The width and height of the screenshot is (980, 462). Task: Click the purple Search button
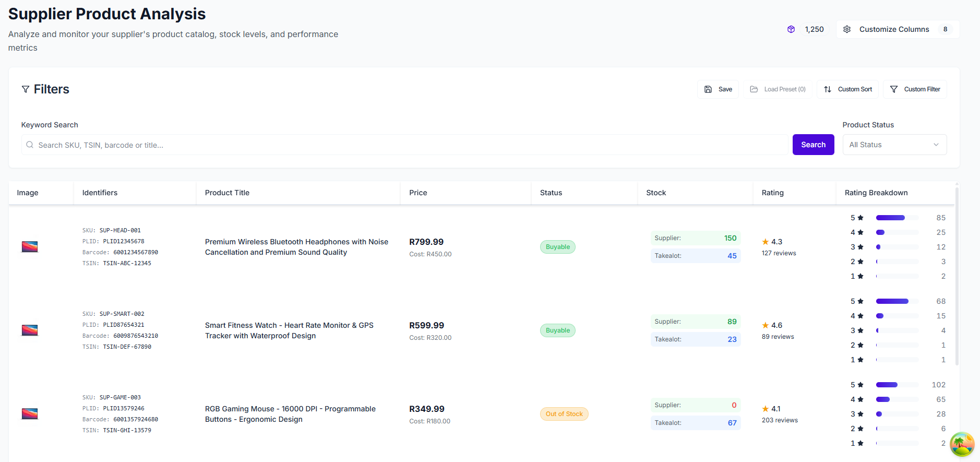pos(813,145)
